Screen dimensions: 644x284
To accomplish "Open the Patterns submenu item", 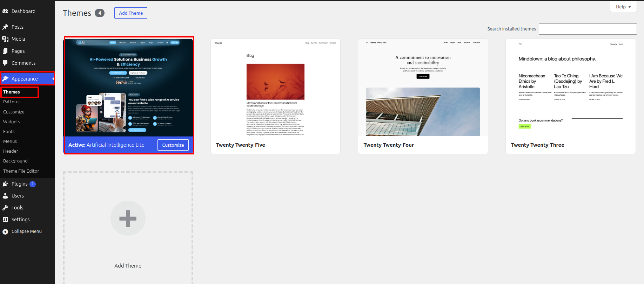I will 12,102.
